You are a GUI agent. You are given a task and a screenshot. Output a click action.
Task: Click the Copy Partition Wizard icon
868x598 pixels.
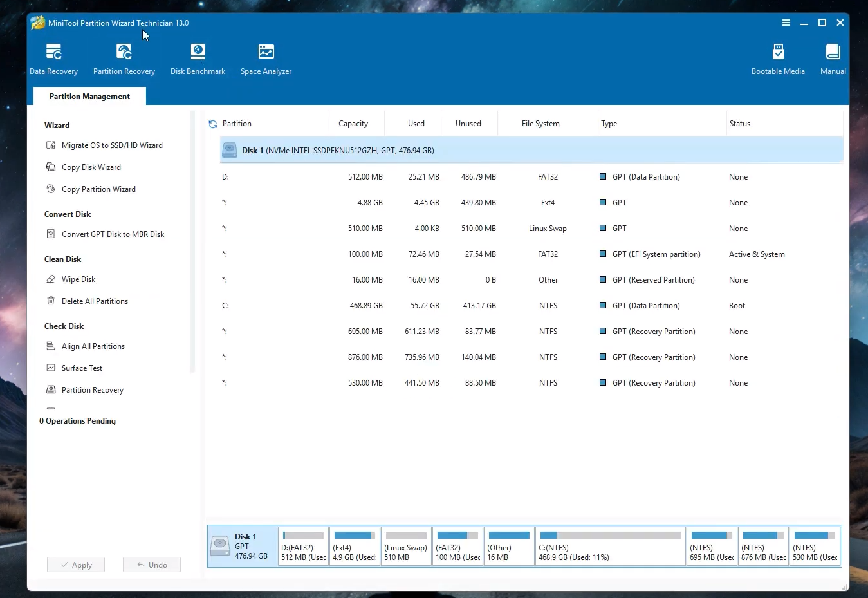51,189
